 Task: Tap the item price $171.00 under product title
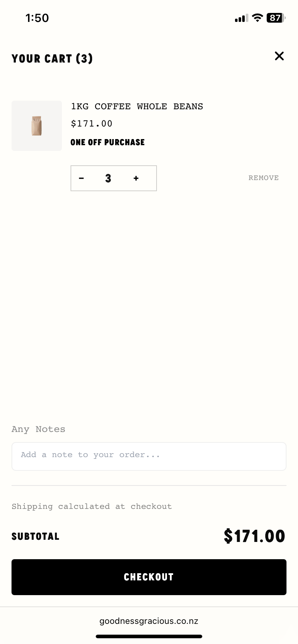92,124
